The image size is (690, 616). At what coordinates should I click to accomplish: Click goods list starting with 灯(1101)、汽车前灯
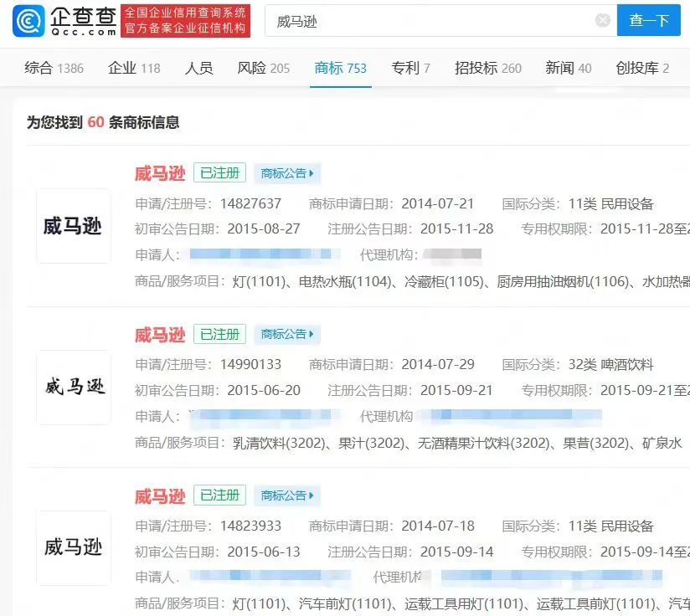click(x=461, y=603)
